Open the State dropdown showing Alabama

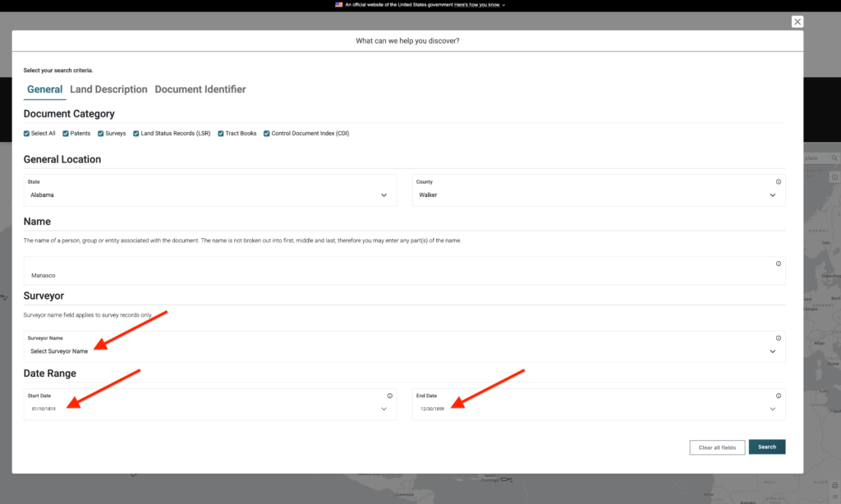click(210, 190)
